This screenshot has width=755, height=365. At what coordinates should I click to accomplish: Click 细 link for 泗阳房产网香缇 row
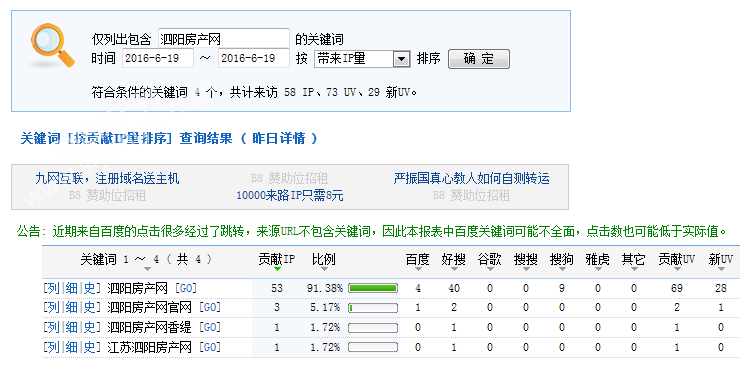tap(72, 327)
